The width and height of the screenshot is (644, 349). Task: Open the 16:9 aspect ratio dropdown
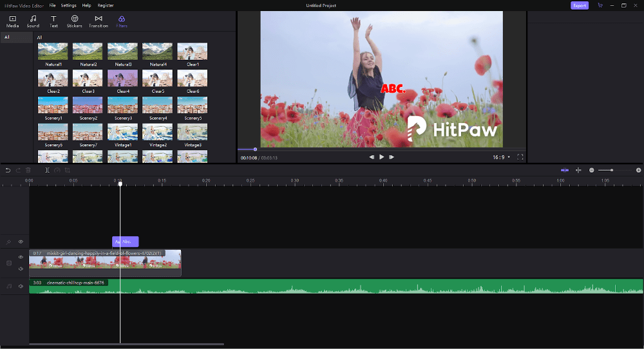click(501, 157)
